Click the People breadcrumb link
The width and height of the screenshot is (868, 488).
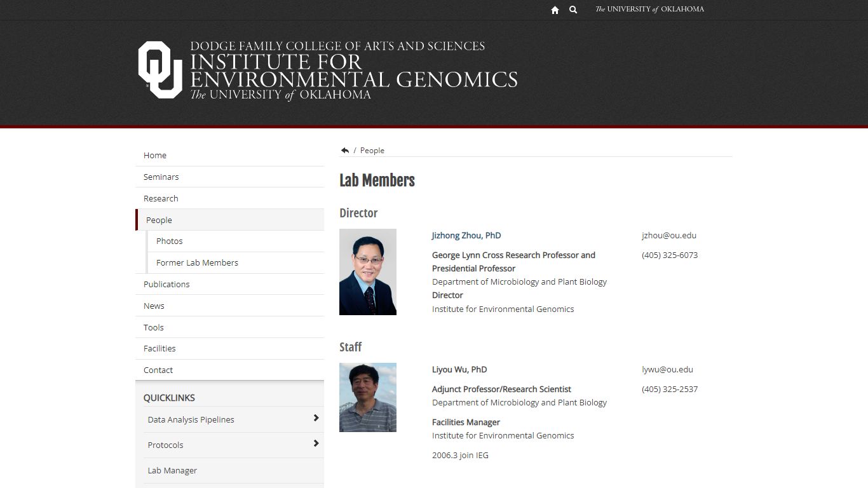[372, 151]
